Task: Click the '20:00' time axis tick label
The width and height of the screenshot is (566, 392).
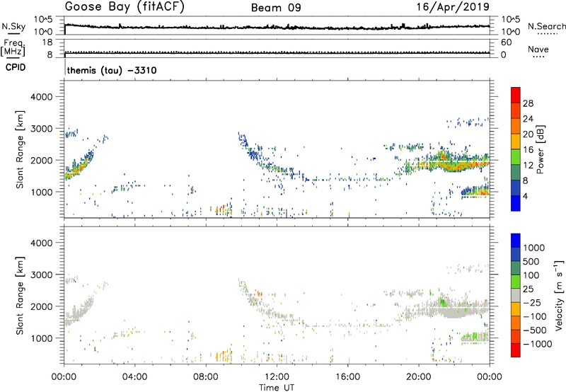Action: [419, 377]
